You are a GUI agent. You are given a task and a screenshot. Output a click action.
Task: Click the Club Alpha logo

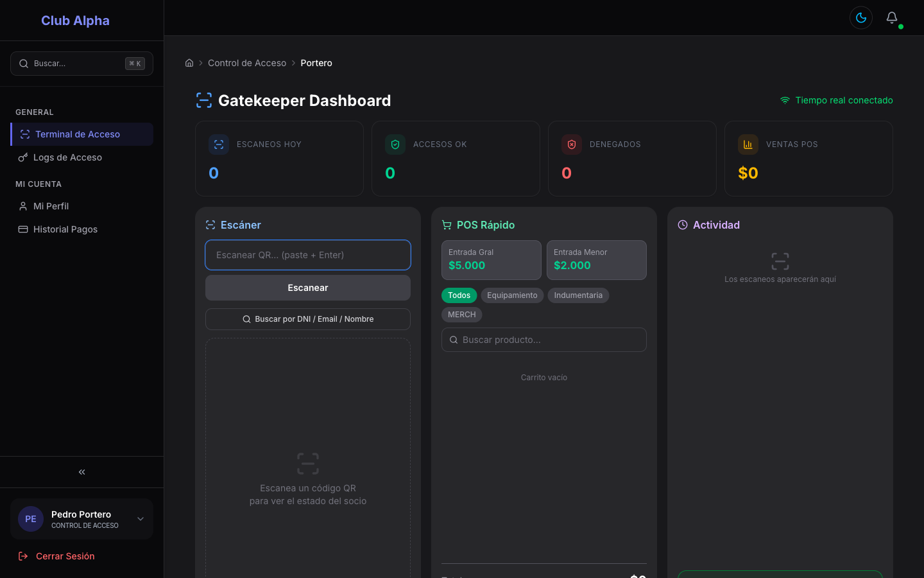point(75,21)
